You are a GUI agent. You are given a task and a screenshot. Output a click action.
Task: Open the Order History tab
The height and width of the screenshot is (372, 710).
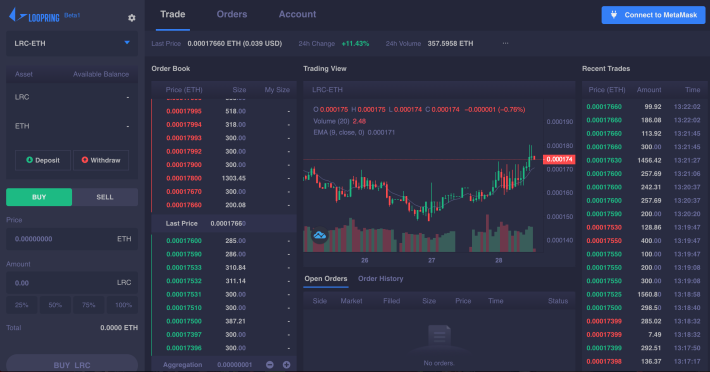(x=381, y=279)
